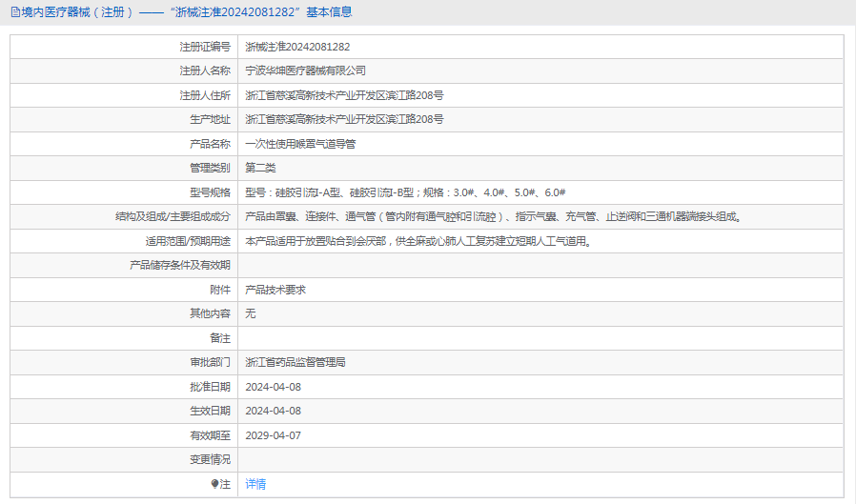This screenshot has width=856, height=504.
Task: Click the 审批部门 label
Action: point(210,362)
